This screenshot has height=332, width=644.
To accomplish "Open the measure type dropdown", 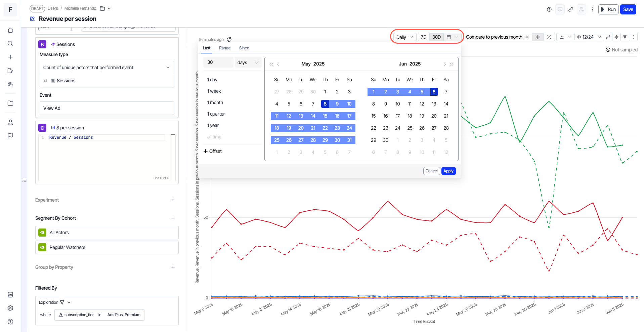I will [x=107, y=68].
